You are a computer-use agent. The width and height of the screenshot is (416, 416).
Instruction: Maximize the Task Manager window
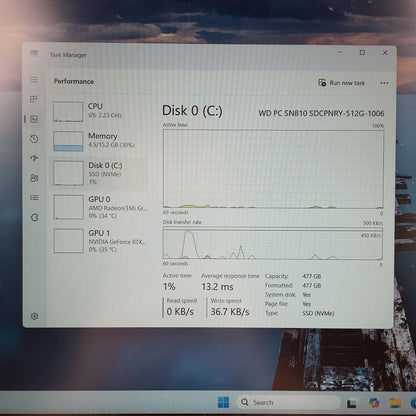[x=362, y=53]
